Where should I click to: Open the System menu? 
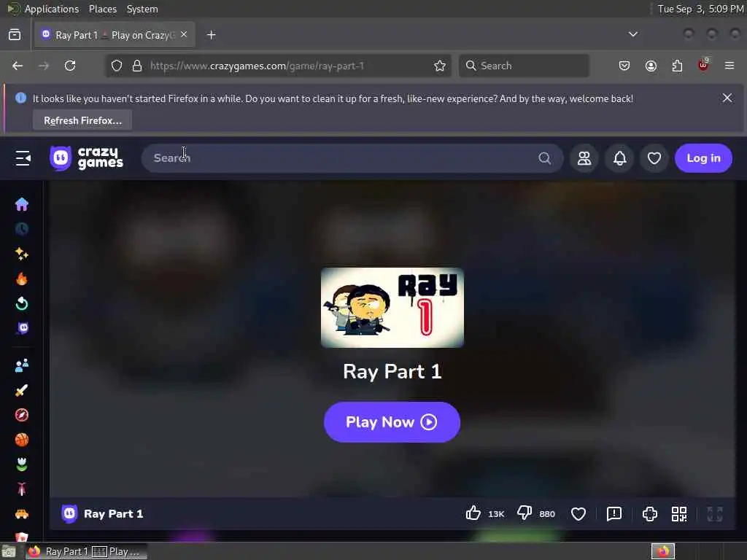point(142,9)
